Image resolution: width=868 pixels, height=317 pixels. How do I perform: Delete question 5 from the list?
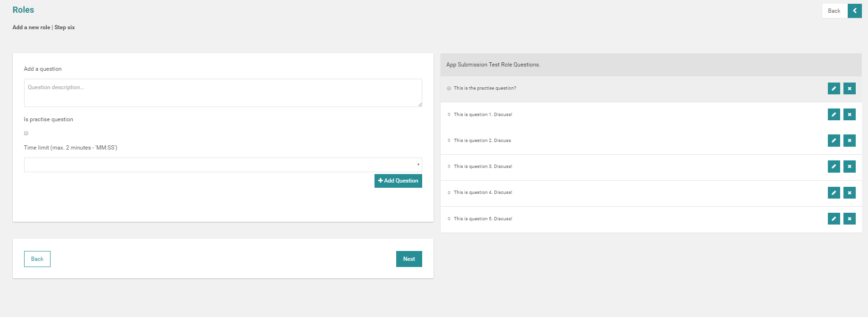click(849, 219)
